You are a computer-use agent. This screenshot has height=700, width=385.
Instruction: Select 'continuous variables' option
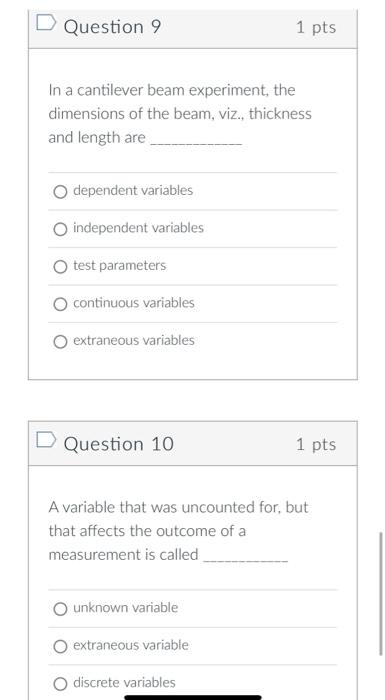click(x=60, y=304)
